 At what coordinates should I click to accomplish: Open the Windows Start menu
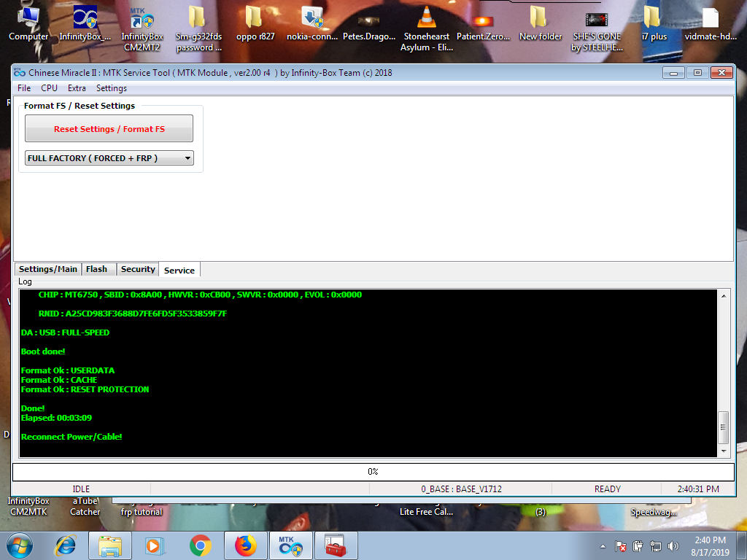(20, 545)
